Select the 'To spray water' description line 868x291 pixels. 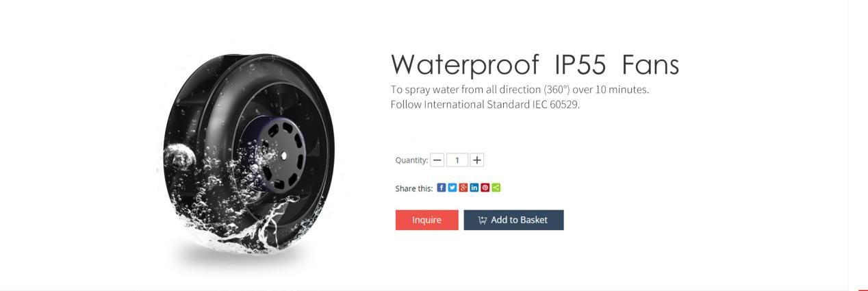point(520,90)
